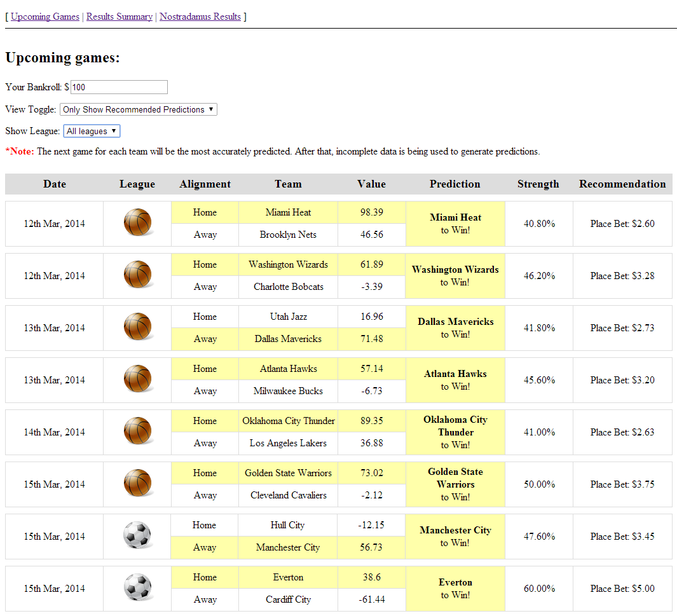Select the Dallas Mavericks team cell

pos(289,339)
